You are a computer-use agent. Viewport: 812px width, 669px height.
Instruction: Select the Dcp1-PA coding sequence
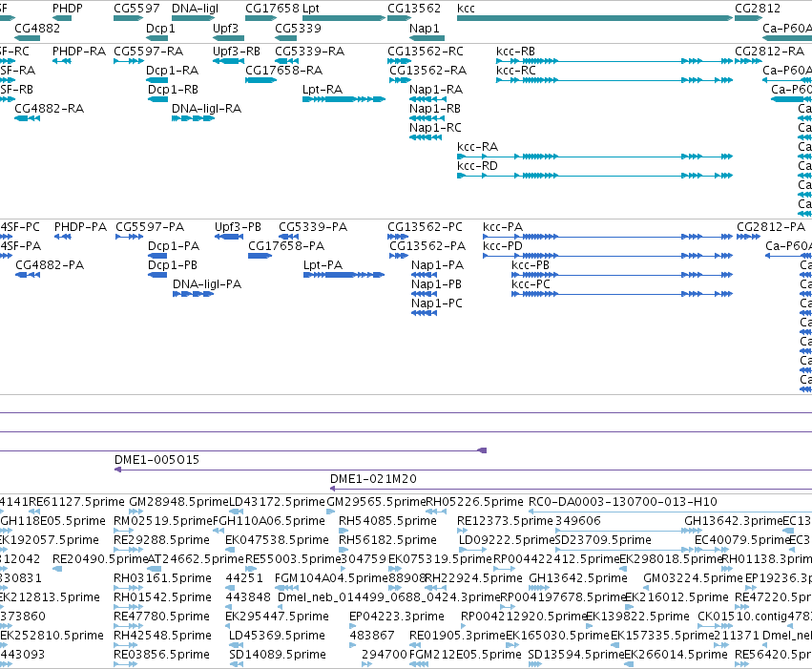click(x=157, y=256)
